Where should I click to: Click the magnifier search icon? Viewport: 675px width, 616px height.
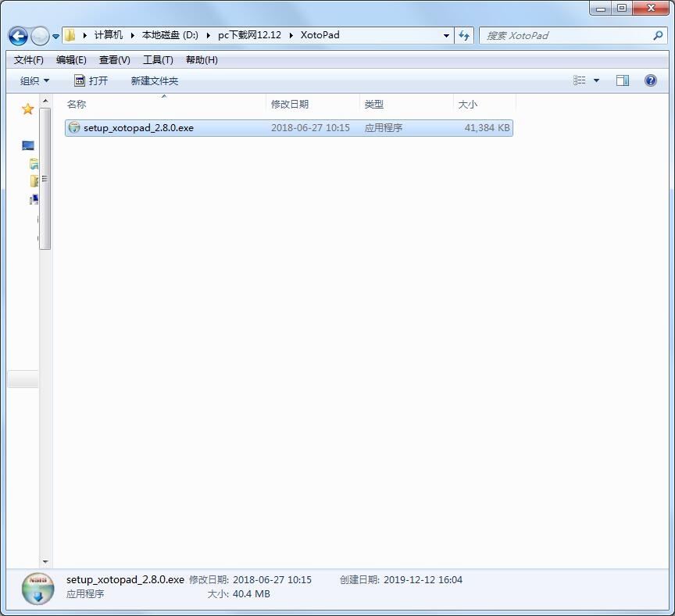coord(658,36)
